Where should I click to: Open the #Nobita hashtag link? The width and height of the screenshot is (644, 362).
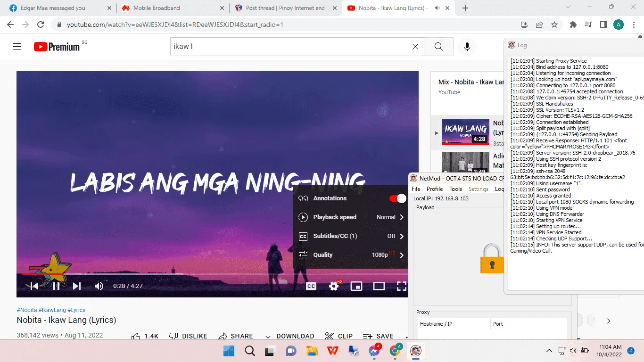click(27, 310)
